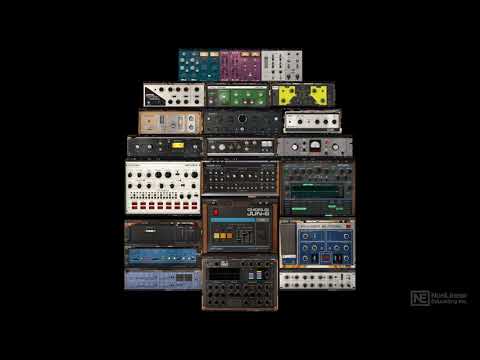Select the black rack unit above blue rack
480x360 pixels.
pos(163,232)
